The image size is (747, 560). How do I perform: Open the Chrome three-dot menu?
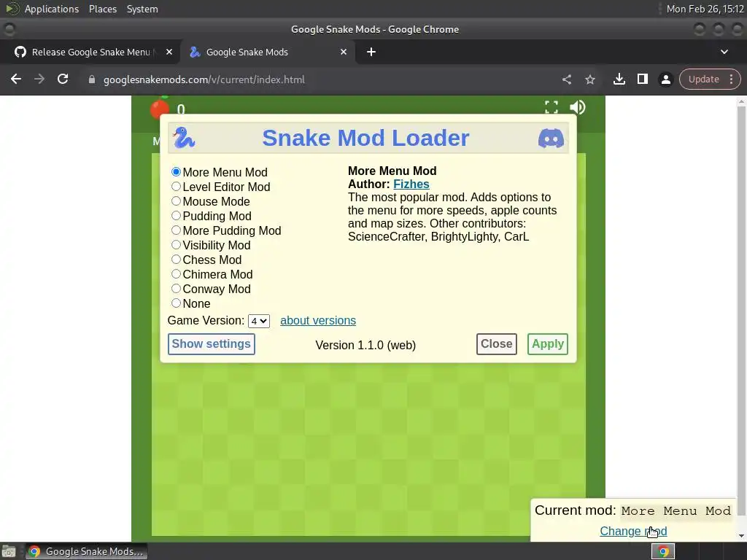[731, 79]
